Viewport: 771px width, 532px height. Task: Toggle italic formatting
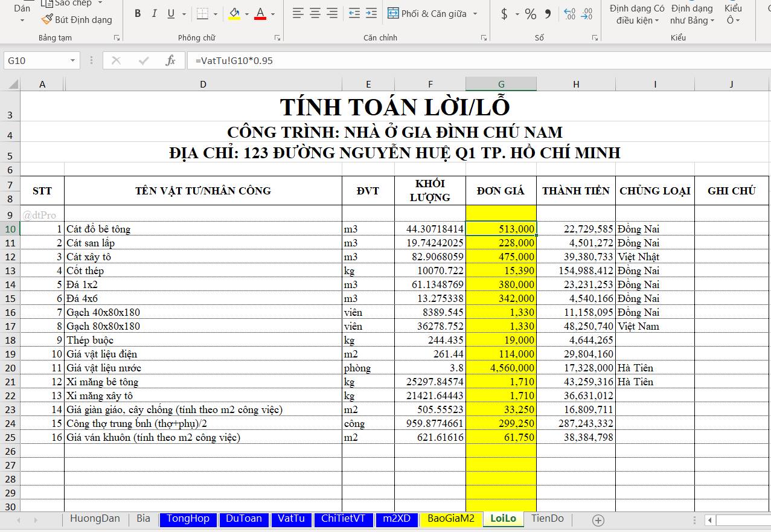pos(154,14)
